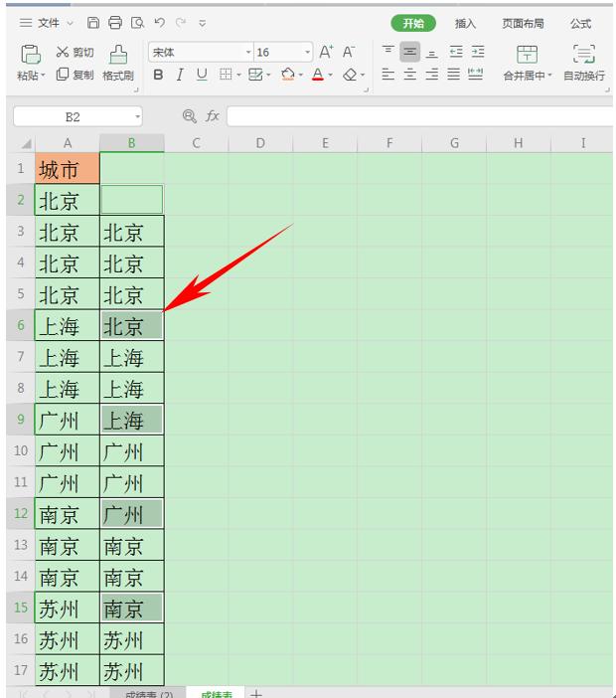The height and width of the screenshot is (698, 616).
Task: Select the 开始 ribbon tab
Action: (x=413, y=23)
